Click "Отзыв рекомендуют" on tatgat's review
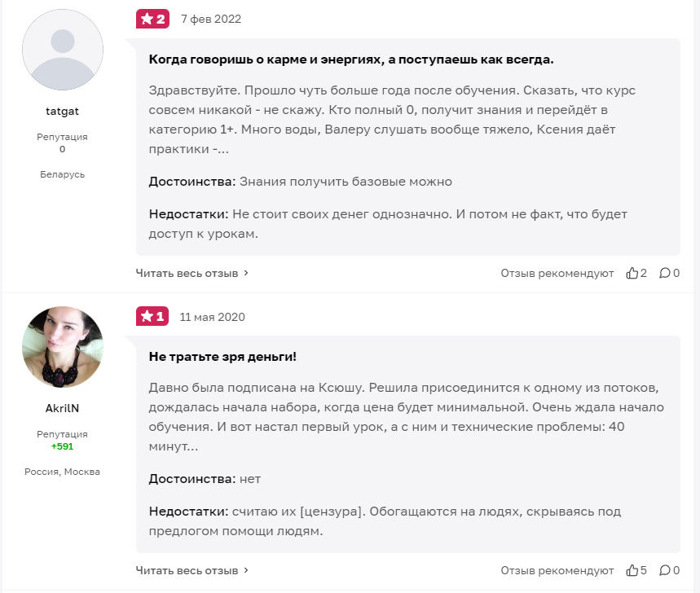This screenshot has height=593, width=700. coord(557,274)
